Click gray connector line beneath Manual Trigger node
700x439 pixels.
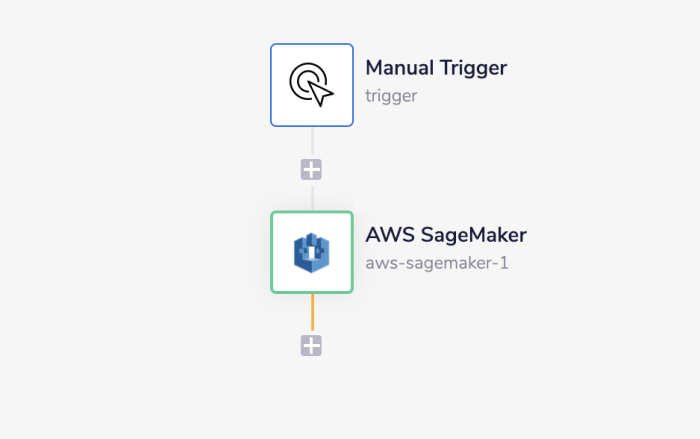pyautogui.click(x=312, y=141)
